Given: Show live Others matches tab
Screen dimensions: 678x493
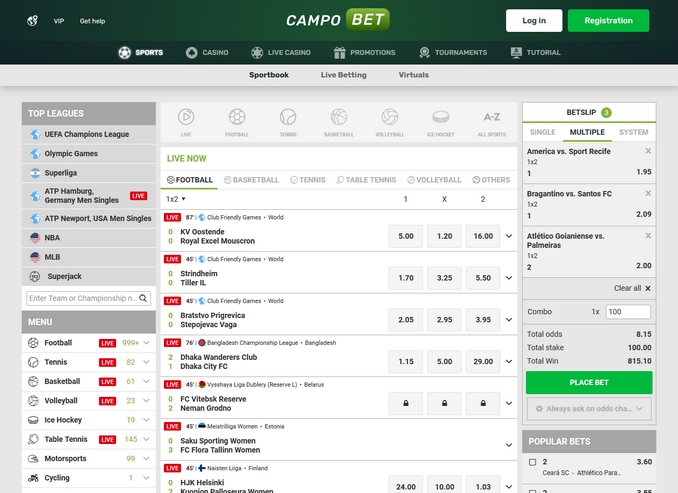Looking at the screenshot, I should (491, 180).
